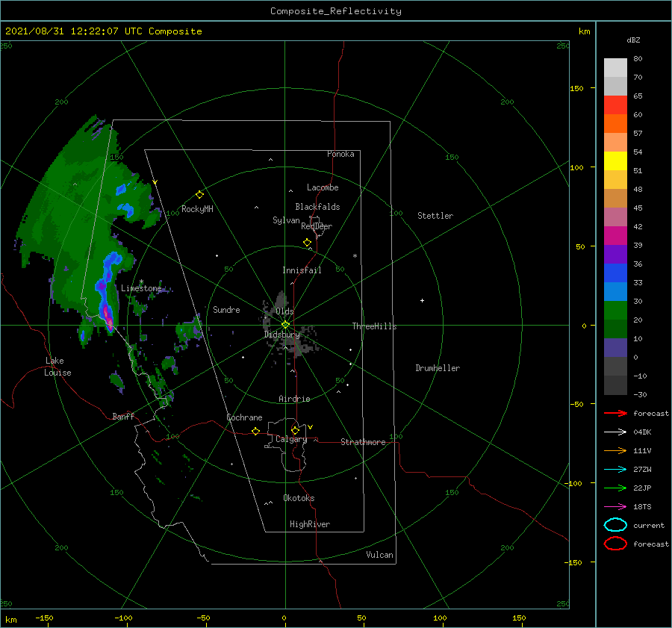This screenshot has width=672, height=628.
Task: Click the Blackfalds town label
Action: pos(317,207)
